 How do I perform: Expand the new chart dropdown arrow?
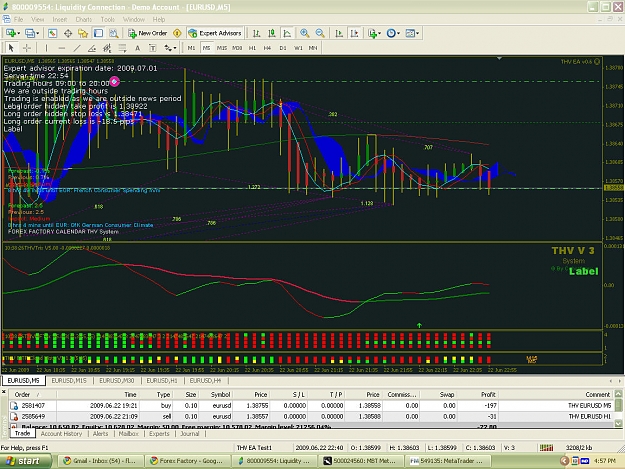[x=19, y=33]
